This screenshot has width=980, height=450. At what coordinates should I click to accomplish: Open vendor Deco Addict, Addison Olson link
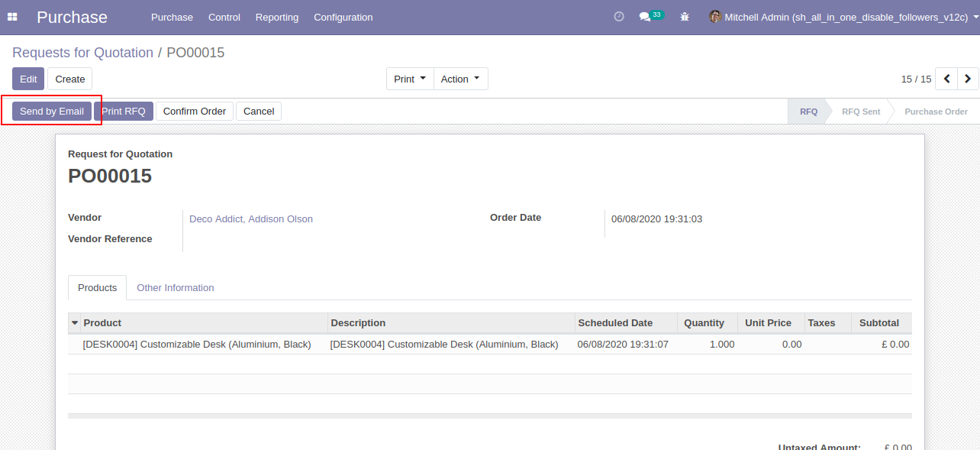click(x=251, y=219)
